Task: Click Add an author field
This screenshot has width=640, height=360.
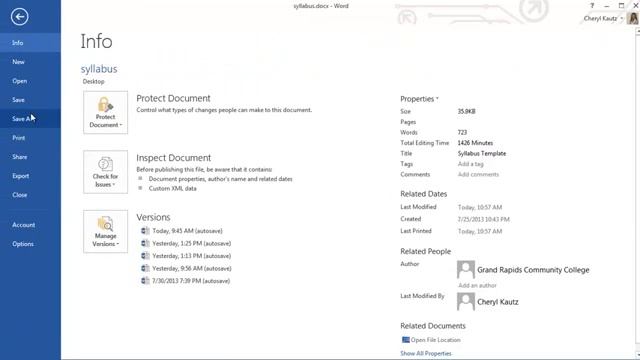Action: coord(477,285)
